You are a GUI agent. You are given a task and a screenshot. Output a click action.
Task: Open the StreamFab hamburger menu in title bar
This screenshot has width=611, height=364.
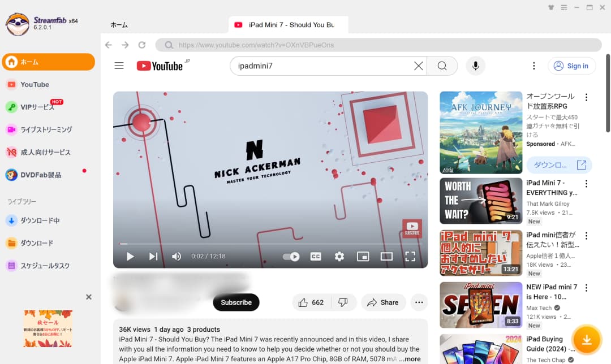click(x=564, y=7)
